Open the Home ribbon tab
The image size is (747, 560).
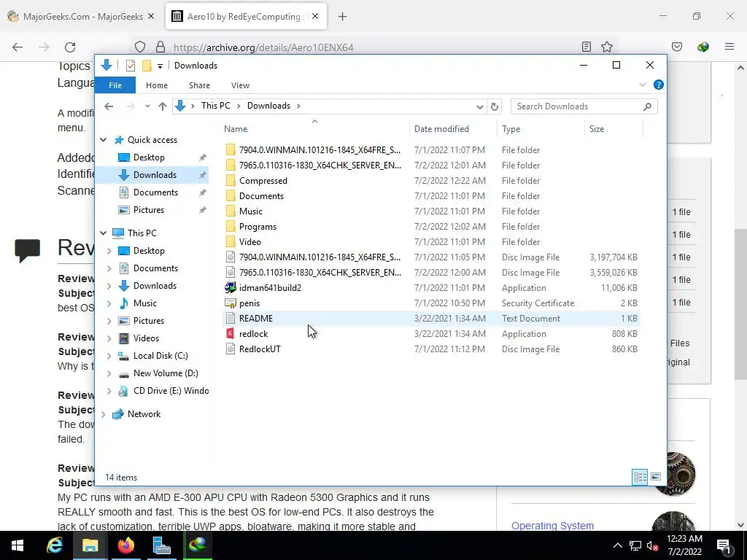[x=157, y=85]
